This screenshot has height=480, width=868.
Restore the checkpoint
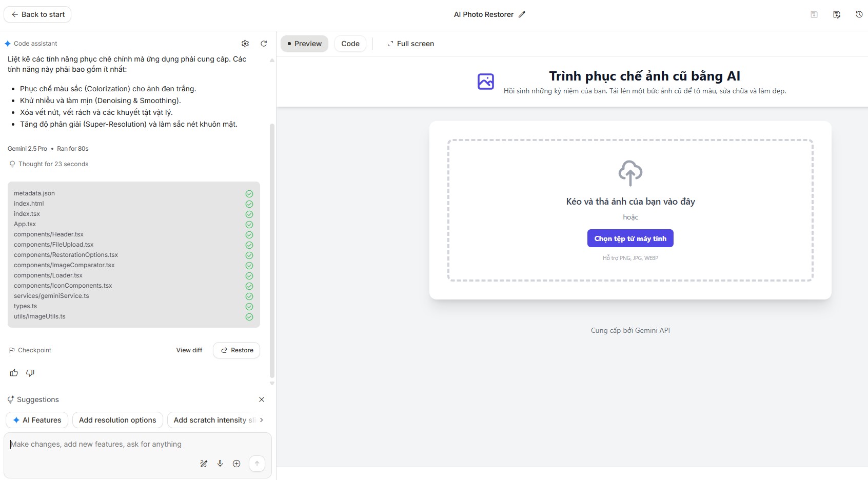[x=236, y=350]
